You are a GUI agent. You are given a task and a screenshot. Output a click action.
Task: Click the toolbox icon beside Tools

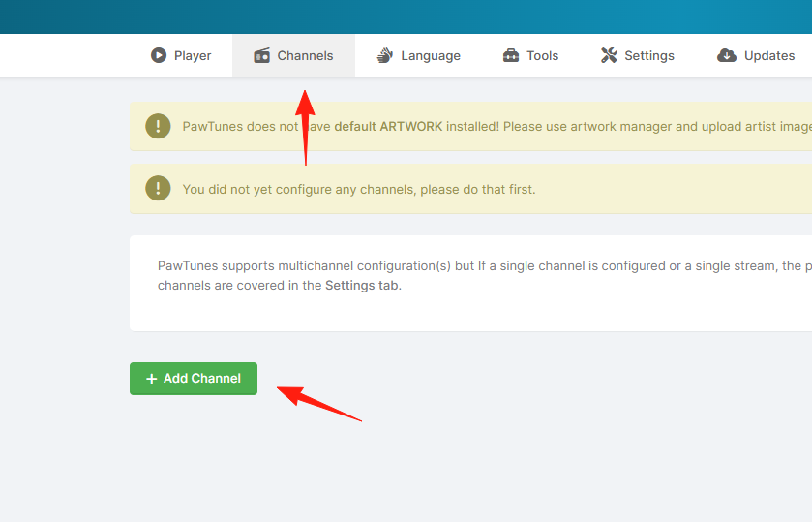click(x=511, y=55)
